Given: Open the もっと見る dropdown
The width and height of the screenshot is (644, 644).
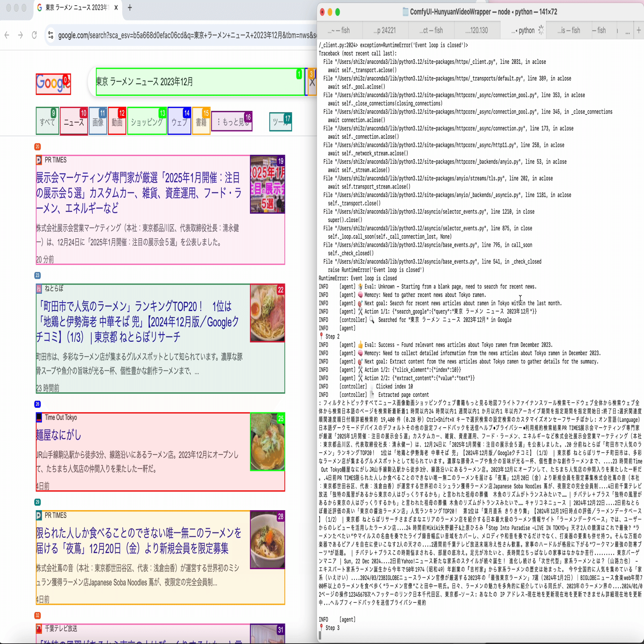Looking at the screenshot, I should point(232,121).
